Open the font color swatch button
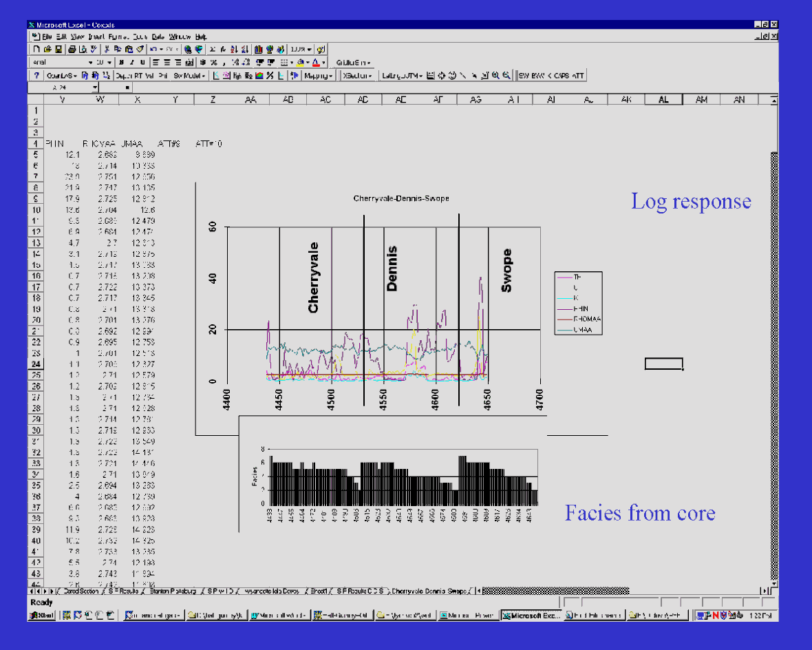 [315, 63]
